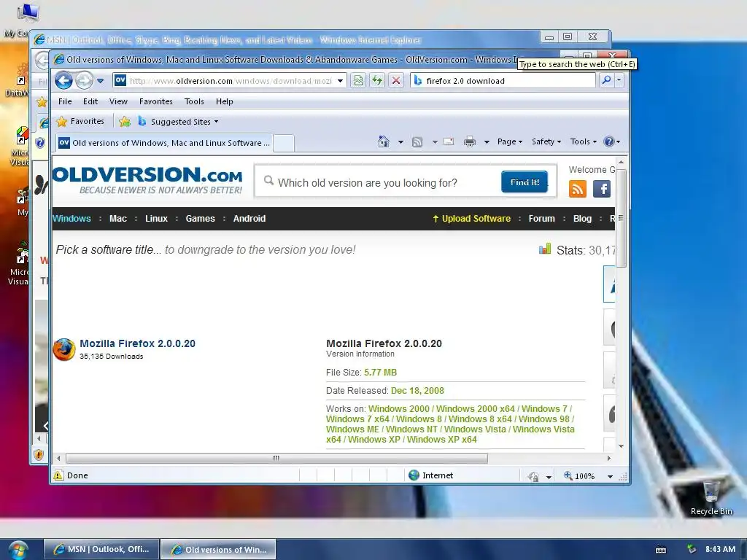Click the Facebook icon

click(602, 189)
